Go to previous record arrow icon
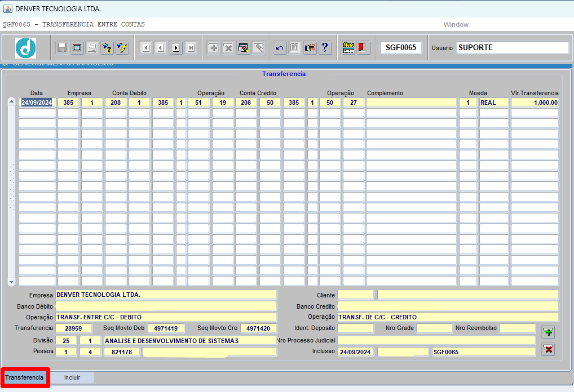574x392 pixels. pos(161,47)
